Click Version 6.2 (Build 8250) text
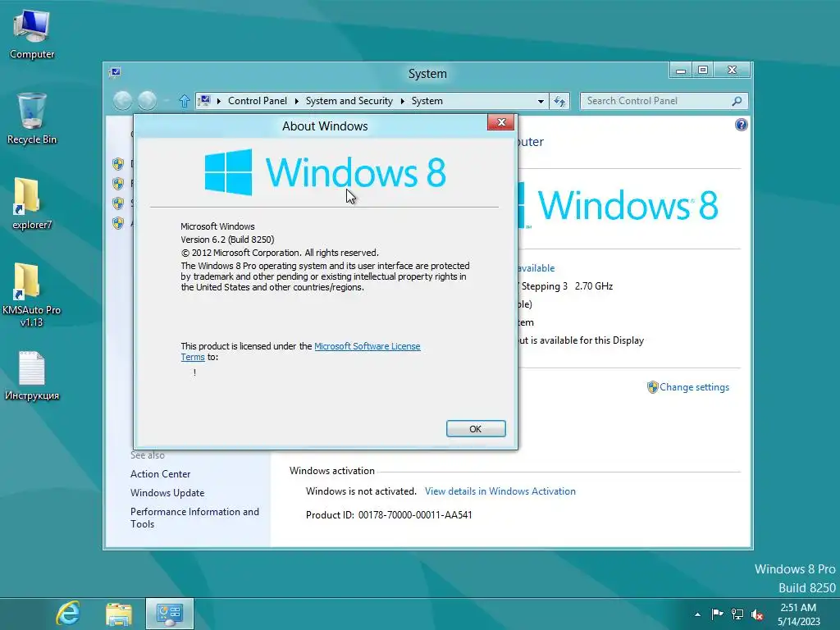 click(227, 240)
